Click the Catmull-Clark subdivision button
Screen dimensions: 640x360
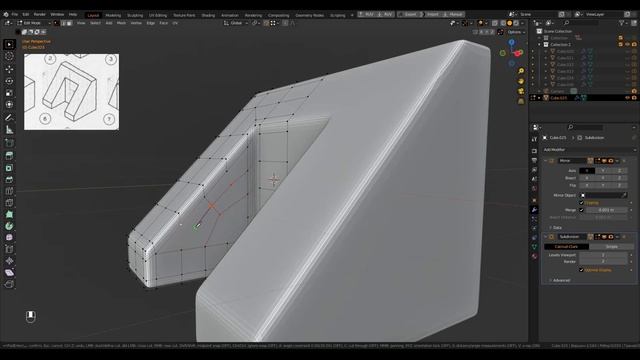pyautogui.click(x=567, y=247)
